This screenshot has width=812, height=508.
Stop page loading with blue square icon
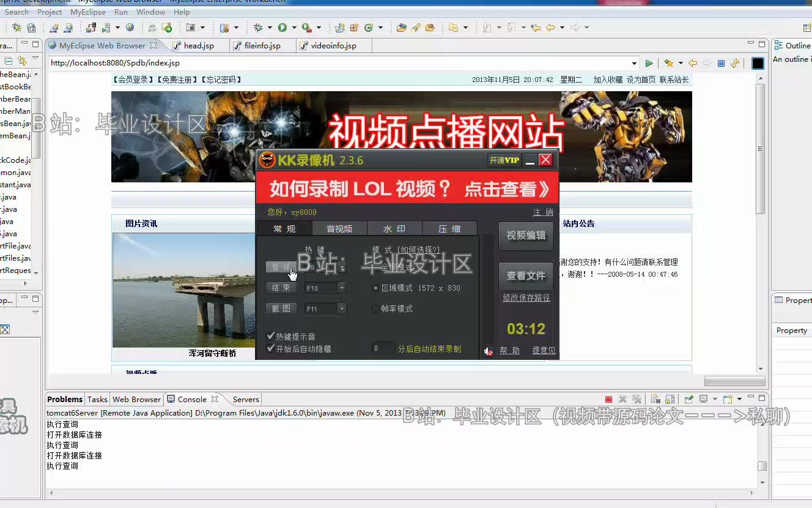(x=721, y=63)
